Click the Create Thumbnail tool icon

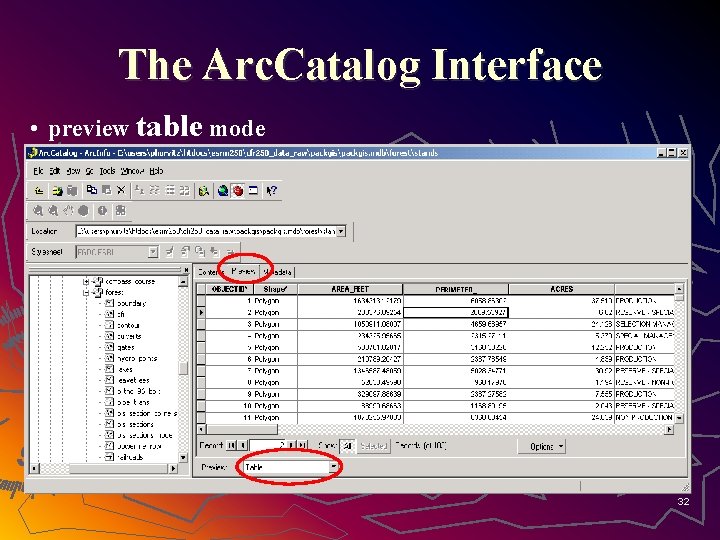coord(121,211)
